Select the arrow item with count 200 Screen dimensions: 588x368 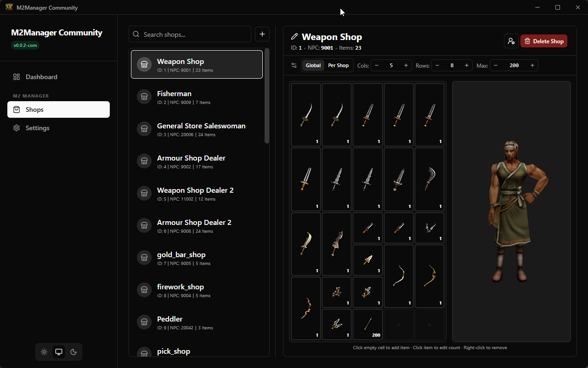[367, 324]
